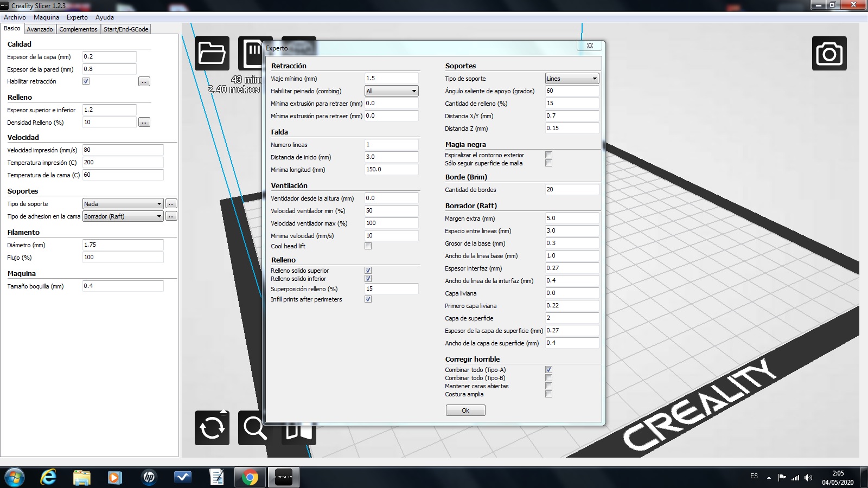This screenshot has width=868, height=488.
Task: Click the Cantidad de bordes input field
Action: (x=572, y=190)
